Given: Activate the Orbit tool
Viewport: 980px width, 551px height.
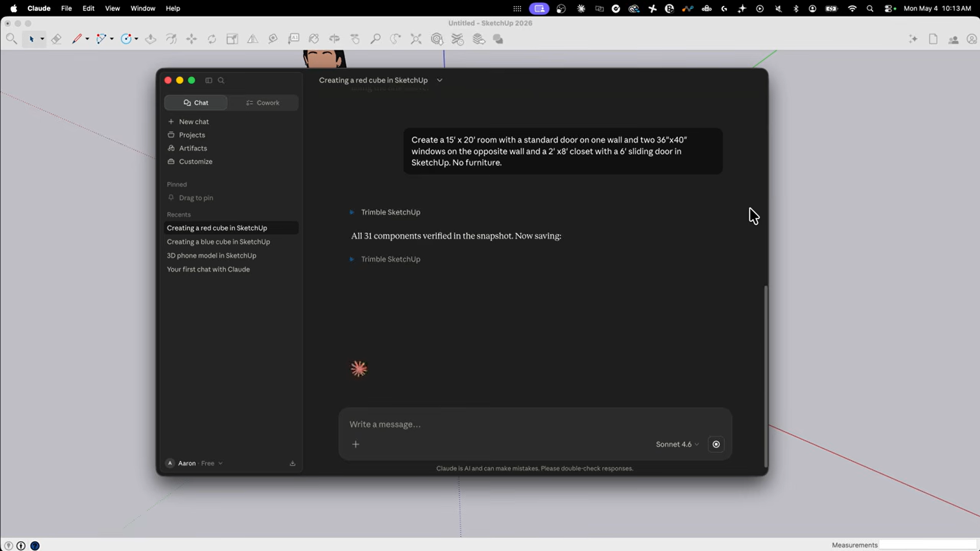Looking at the screenshot, I should coord(334,39).
